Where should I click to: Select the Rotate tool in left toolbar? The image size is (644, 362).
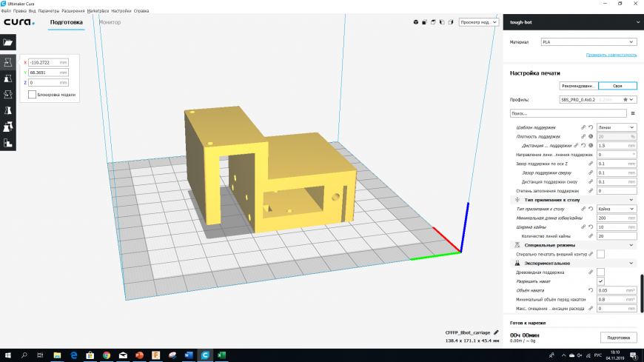point(8,95)
